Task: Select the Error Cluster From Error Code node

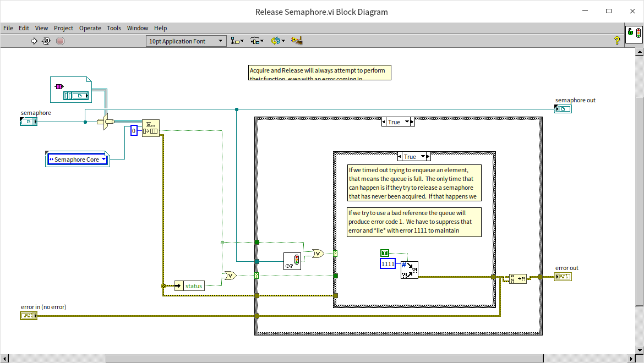Action: pyautogui.click(x=409, y=270)
